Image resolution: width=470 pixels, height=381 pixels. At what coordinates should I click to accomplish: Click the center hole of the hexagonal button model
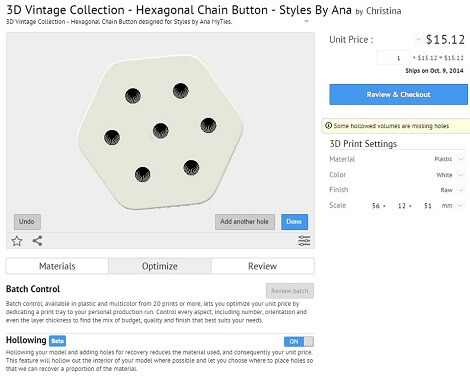coord(161,130)
